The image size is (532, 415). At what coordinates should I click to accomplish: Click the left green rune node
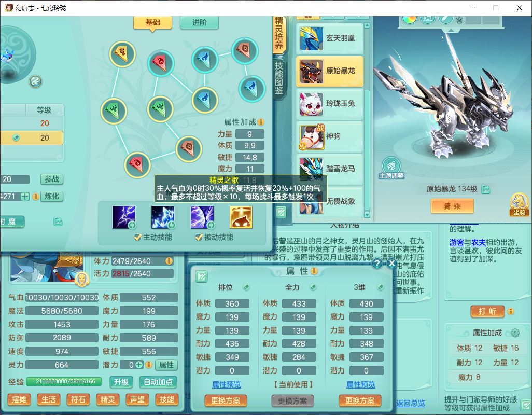114,110
